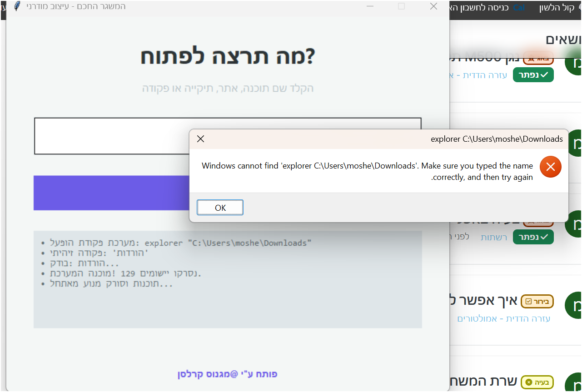Screen dimensions: 582x392
Task: Toggle the בירור clarification badge
Action: (x=537, y=301)
